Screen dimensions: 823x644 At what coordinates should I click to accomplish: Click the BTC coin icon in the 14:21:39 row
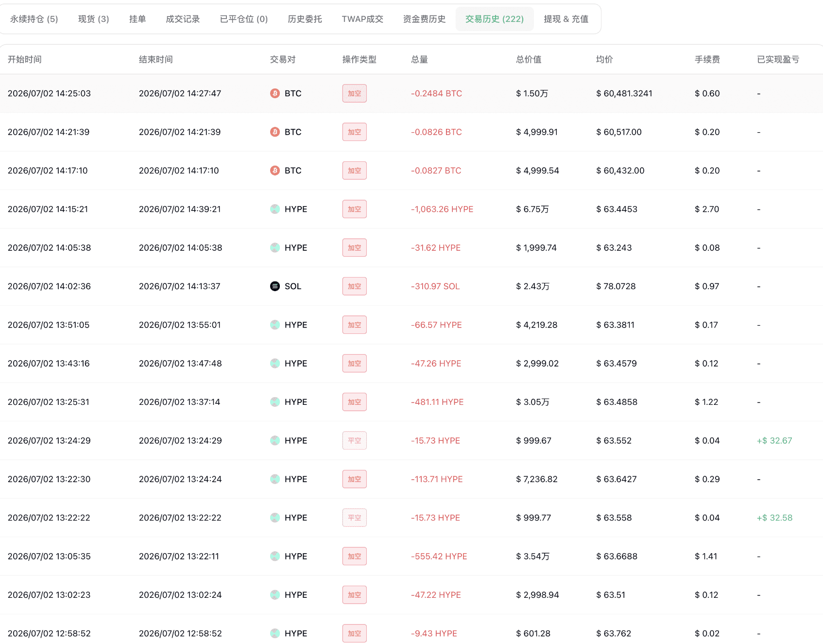pos(275,132)
